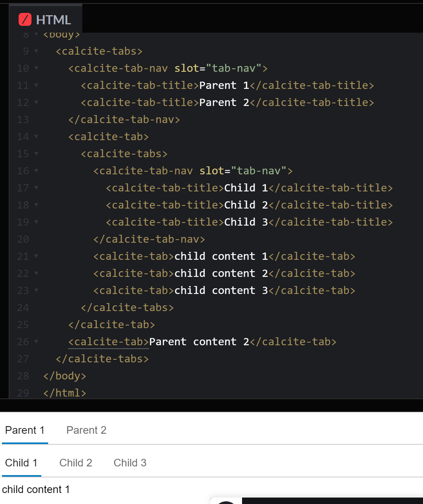The height and width of the screenshot is (504, 423).
Task: Collapse the nested calcite-tabs fold on line 15
Action: click(x=35, y=153)
